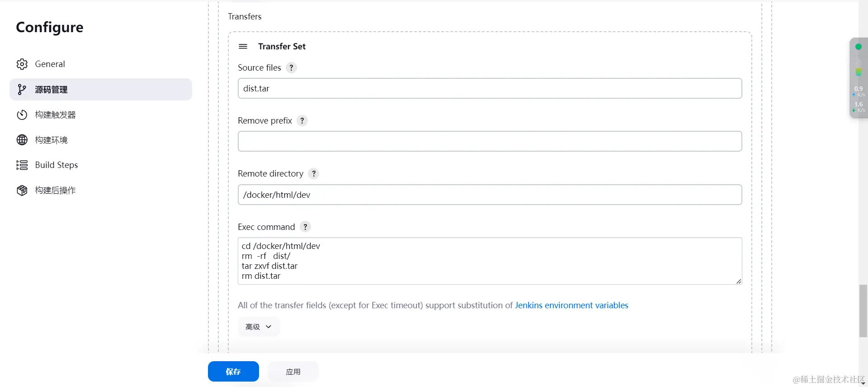Click the 构建触发器 clock icon
The image size is (868, 387).
[x=22, y=115]
